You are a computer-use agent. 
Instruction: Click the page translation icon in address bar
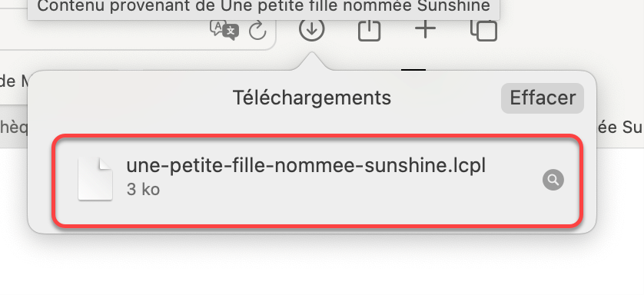(x=224, y=29)
